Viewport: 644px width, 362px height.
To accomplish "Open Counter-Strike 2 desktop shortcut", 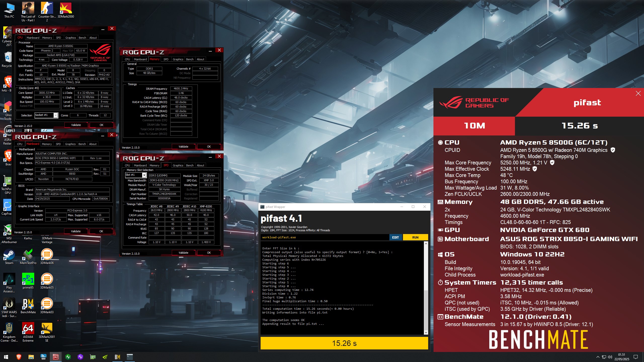I will pos(47,12).
